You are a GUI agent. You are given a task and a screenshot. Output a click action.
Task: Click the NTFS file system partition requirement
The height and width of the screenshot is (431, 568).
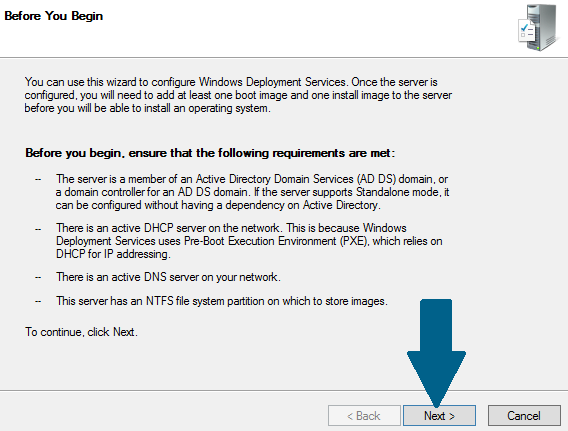click(x=222, y=301)
